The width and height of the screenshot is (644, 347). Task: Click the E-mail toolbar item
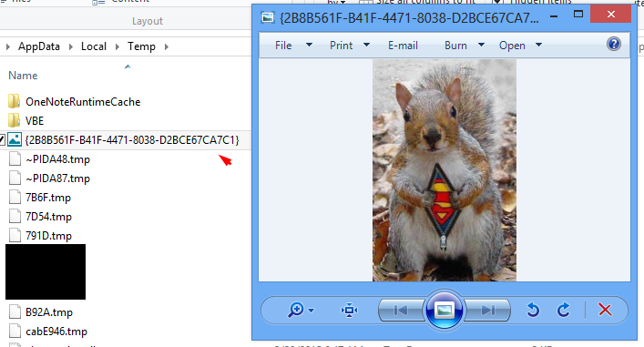point(403,46)
